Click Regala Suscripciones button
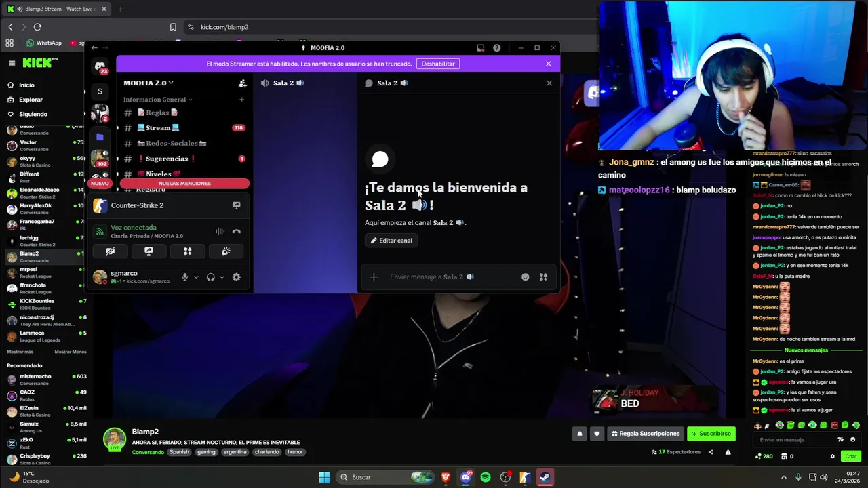This screenshot has width=868, height=488. pyautogui.click(x=646, y=434)
